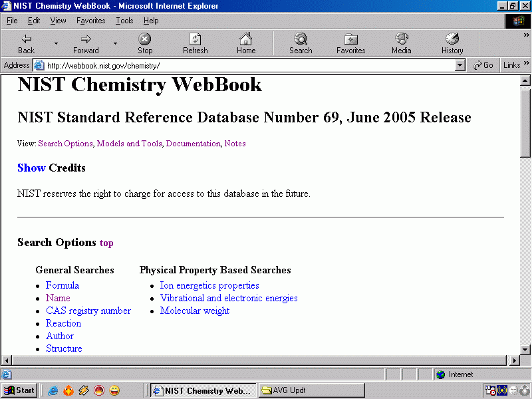Click the vertical scrollbar up arrow
This screenshot has width=532, height=399.
(x=525, y=80)
